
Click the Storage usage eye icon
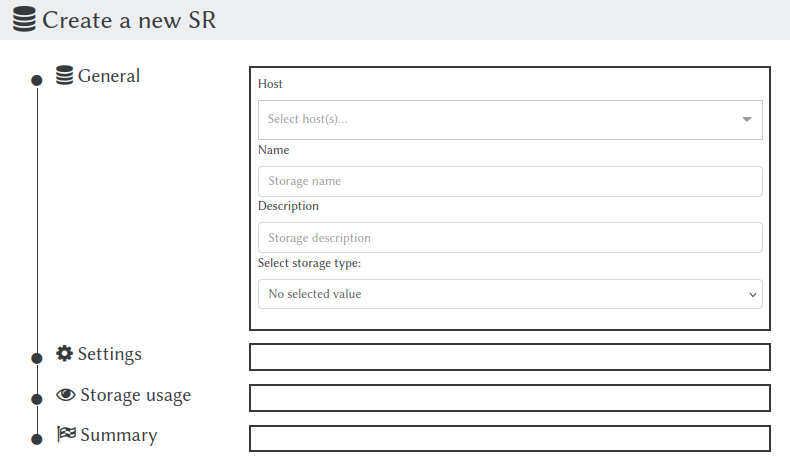pos(65,394)
